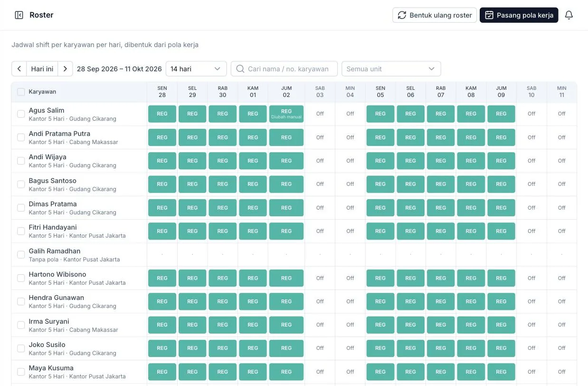Collapse the sidebar panel icon
This screenshot has height=386, width=588.
pyautogui.click(x=19, y=15)
